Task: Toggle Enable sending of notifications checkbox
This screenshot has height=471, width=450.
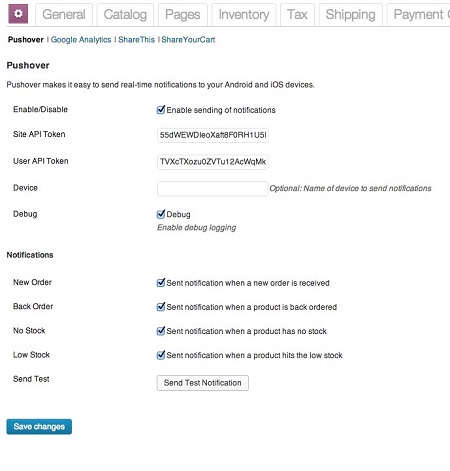Action: (161, 110)
